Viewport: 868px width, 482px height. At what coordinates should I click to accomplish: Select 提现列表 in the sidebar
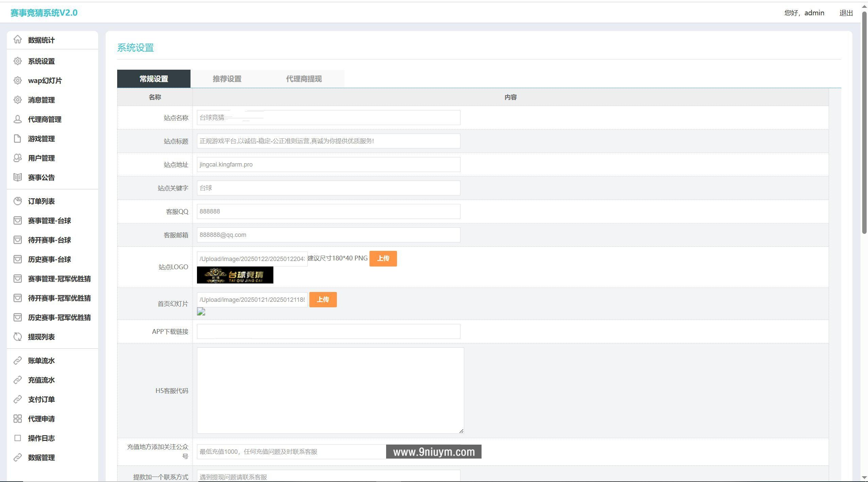(x=41, y=337)
